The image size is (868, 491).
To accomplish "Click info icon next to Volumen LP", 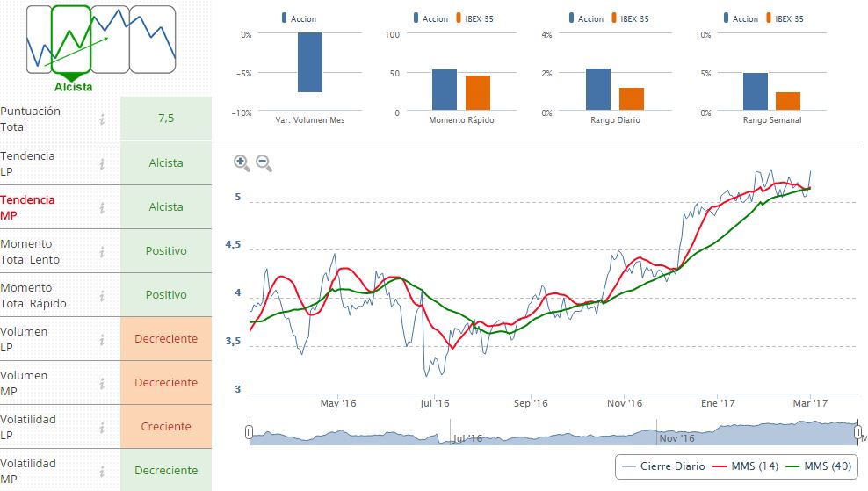I will click(x=102, y=339).
